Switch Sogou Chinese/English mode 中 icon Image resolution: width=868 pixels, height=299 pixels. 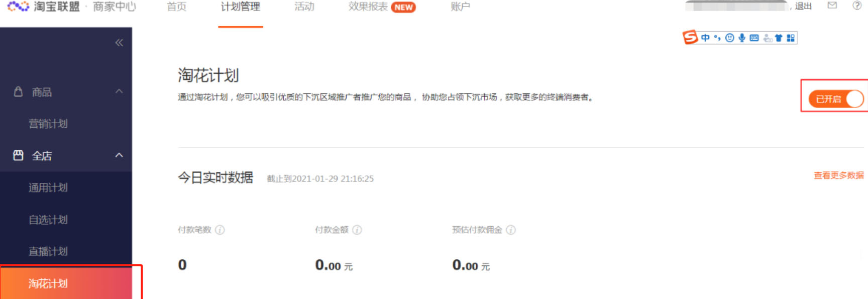pyautogui.click(x=705, y=38)
